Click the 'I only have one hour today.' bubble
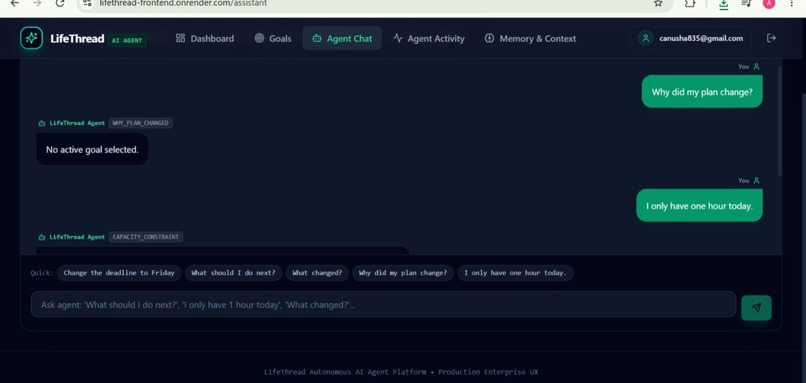 699,206
